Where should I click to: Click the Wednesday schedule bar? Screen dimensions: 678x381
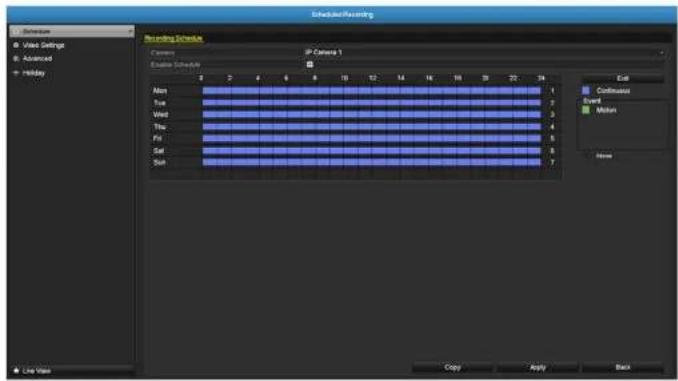coord(371,115)
